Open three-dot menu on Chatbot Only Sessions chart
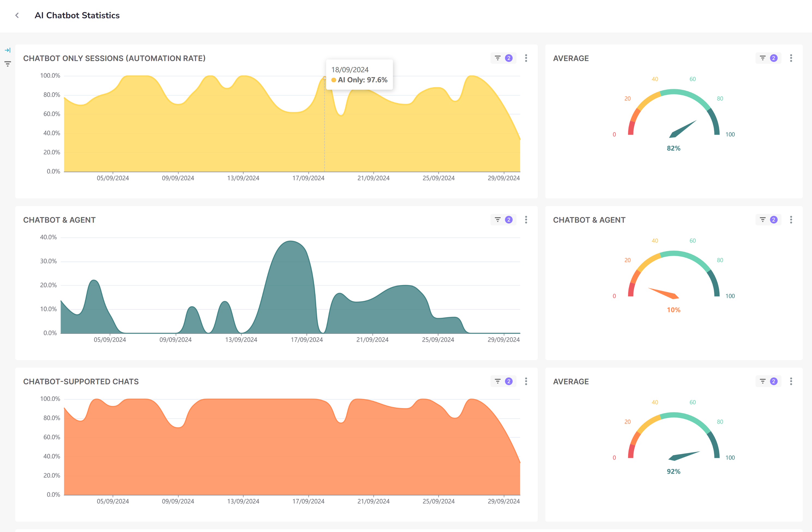This screenshot has height=532, width=812. click(526, 58)
